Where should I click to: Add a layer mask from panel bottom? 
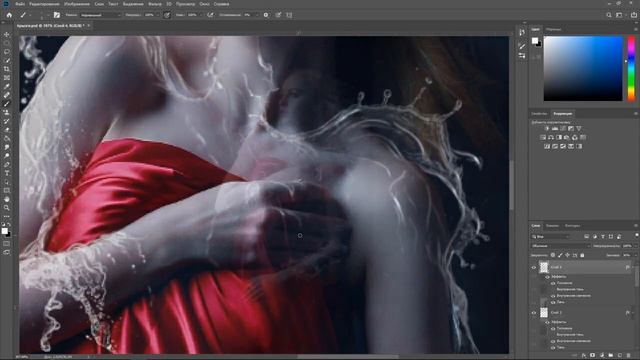[x=593, y=356]
